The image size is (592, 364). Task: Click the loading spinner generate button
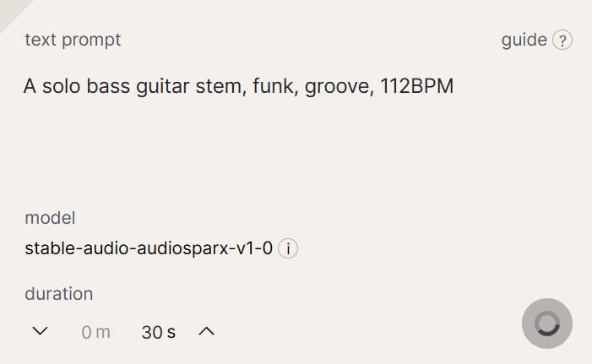[547, 323]
